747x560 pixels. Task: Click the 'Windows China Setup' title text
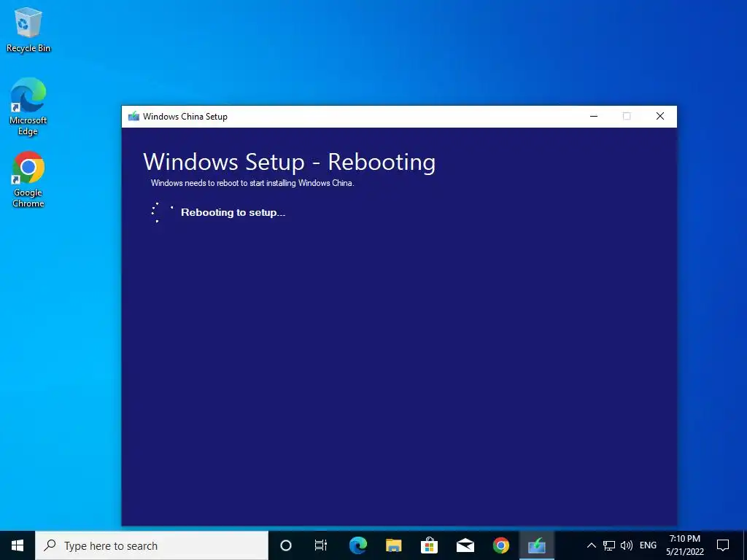(185, 117)
